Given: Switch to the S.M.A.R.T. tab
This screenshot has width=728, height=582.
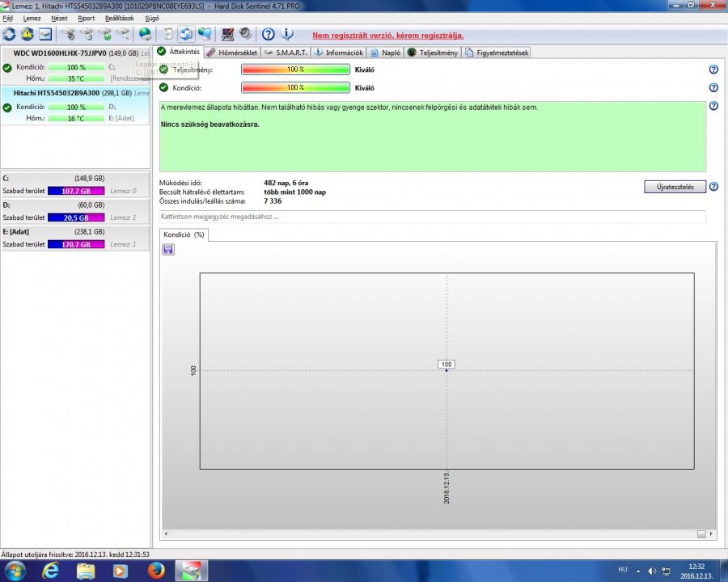Looking at the screenshot, I should tap(286, 53).
